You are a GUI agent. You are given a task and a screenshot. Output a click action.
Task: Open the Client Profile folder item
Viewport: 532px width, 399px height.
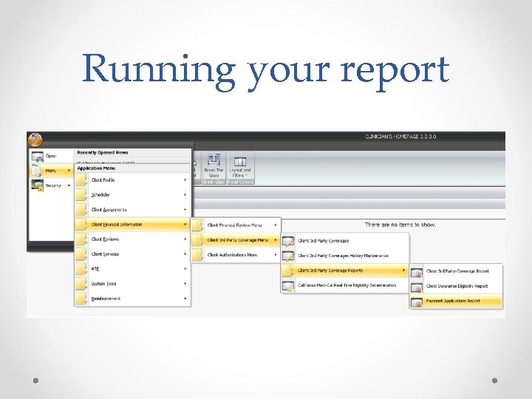click(x=132, y=180)
